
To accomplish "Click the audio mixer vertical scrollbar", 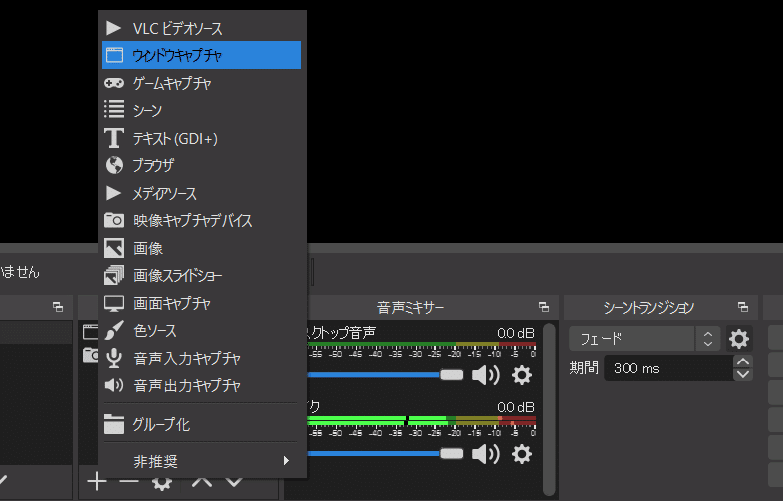I will tap(549, 409).
